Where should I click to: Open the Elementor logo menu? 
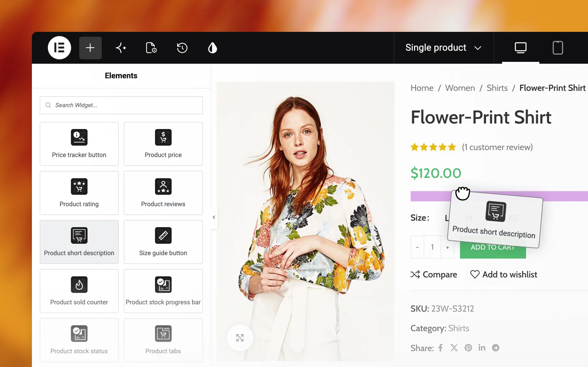pos(59,48)
